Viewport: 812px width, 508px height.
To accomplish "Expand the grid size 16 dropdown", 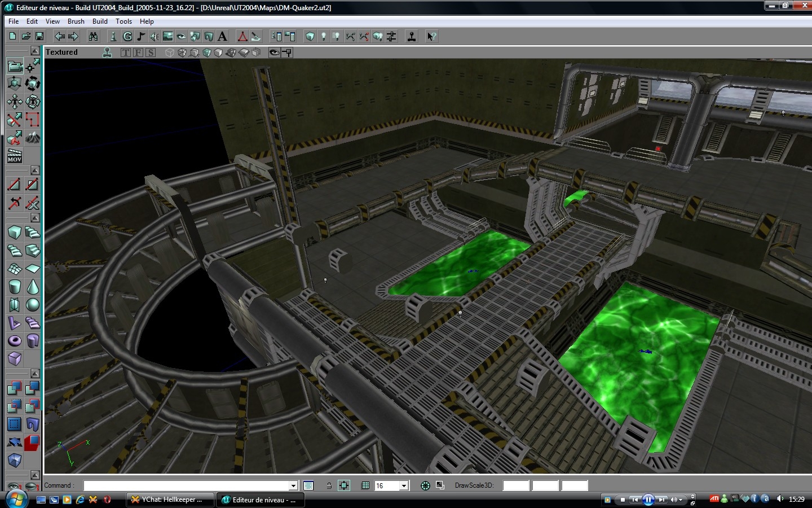I will pos(404,485).
